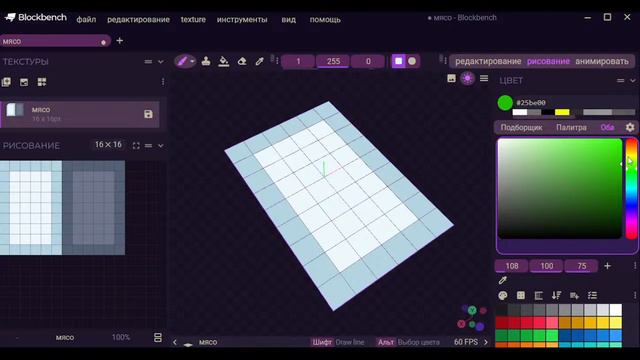
Task: Open the 16 × 16 UV size selector
Action: coord(108,145)
